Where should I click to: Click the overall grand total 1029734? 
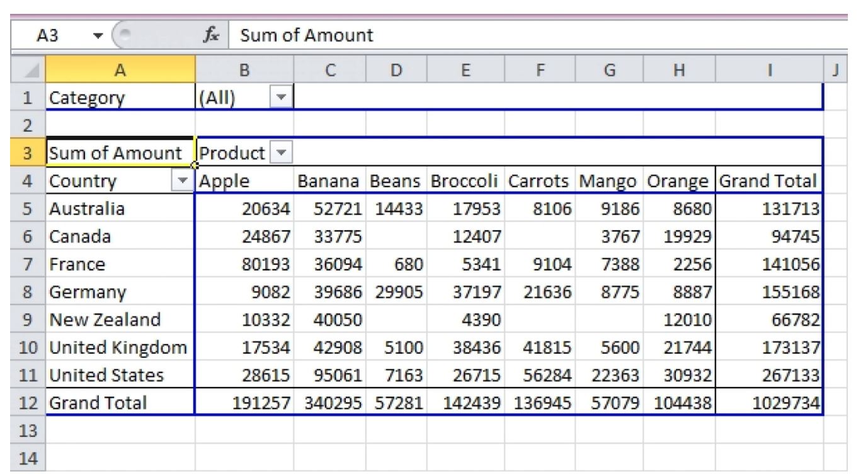click(768, 403)
